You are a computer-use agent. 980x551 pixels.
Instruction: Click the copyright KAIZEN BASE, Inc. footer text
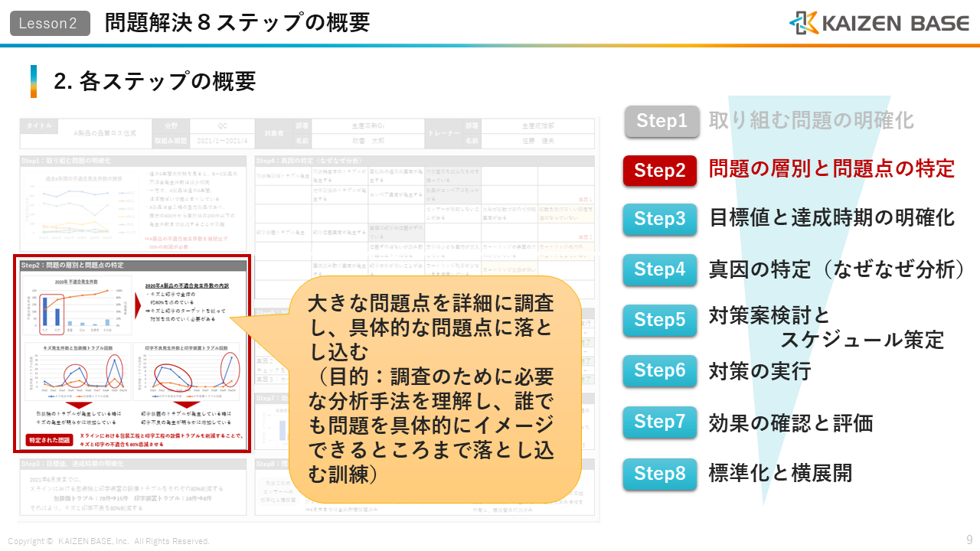109,541
